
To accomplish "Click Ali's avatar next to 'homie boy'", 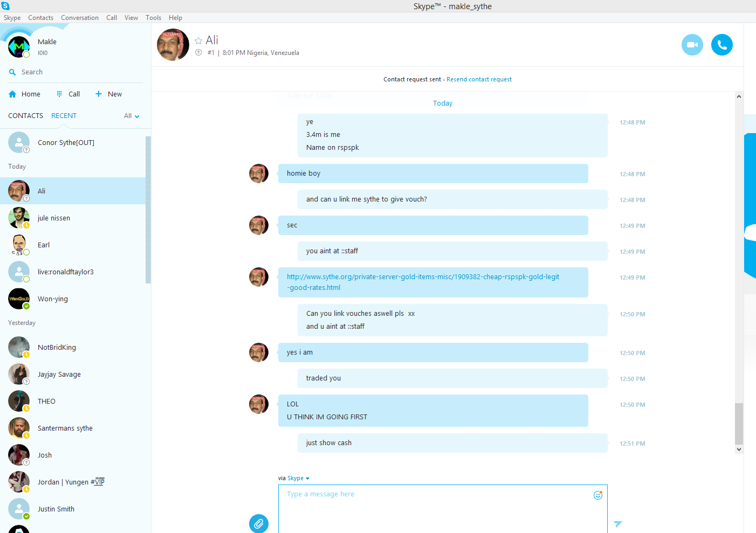I will point(259,174).
